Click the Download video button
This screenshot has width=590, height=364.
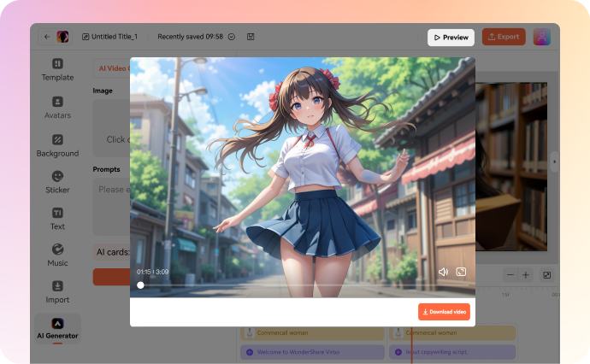[x=444, y=312]
